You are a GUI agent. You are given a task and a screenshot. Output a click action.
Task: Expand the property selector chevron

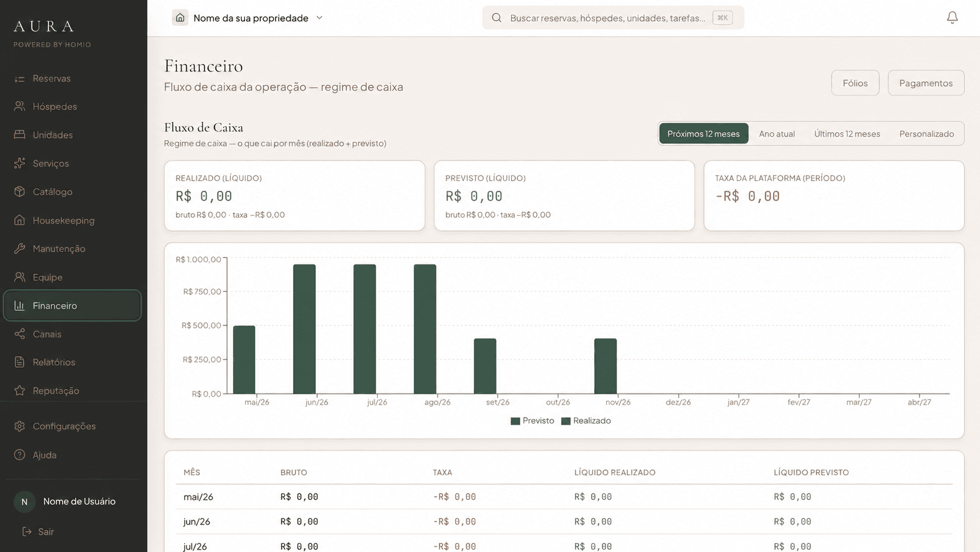(319, 18)
